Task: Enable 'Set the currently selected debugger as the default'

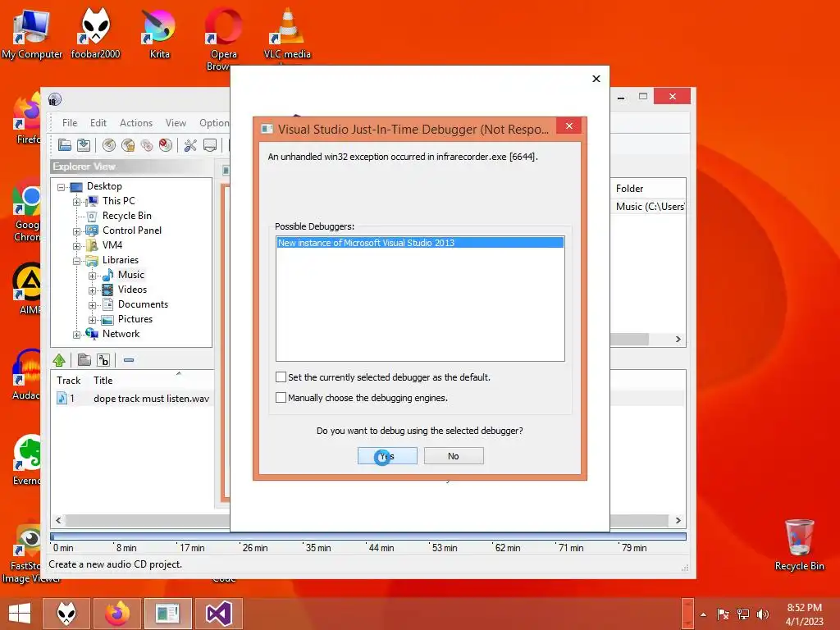Action: tap(281, 377)
